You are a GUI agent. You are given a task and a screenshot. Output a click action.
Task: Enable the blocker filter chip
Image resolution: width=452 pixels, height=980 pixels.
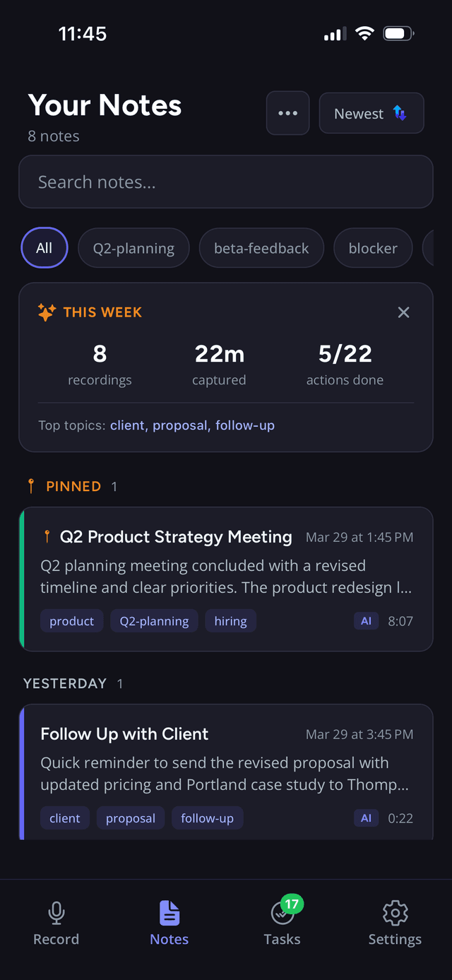tap(373, 248)
